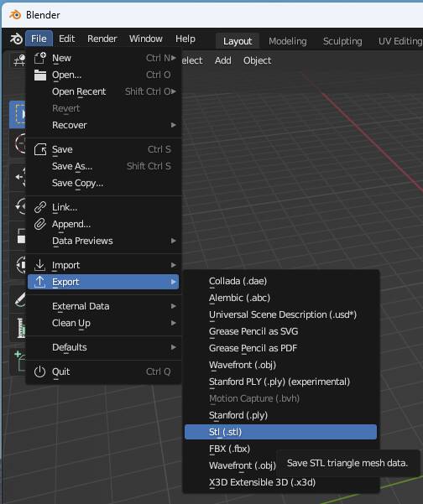
Task: Expand the Recover submenu arrow
Action: click(x=174, y=125)
